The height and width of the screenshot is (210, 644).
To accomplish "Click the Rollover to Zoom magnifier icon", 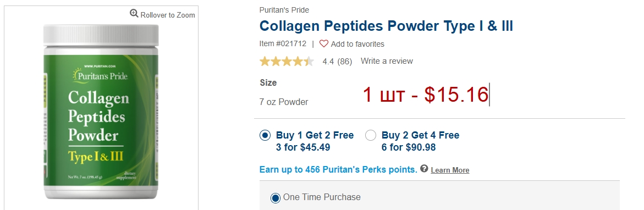I will [x=134, y=14].
